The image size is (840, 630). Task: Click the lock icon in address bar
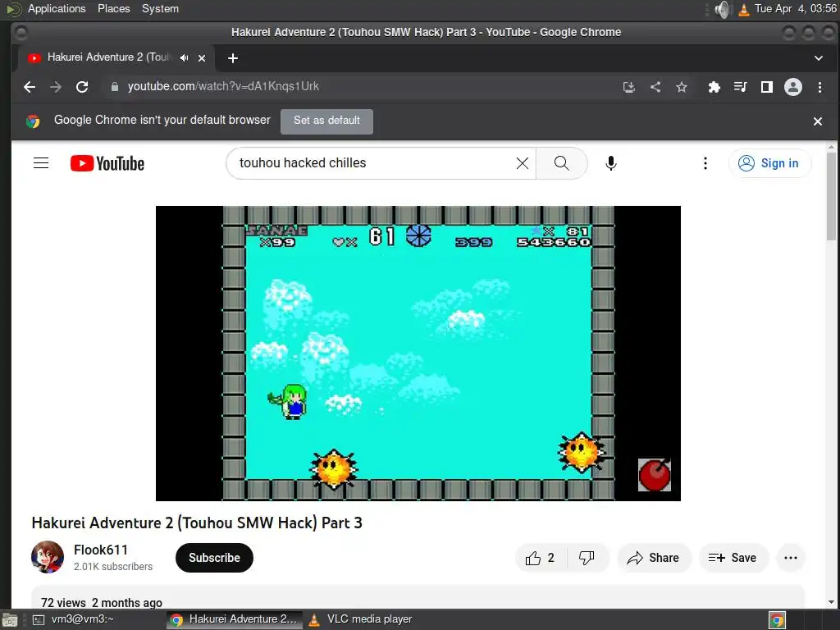[x=114, y=87]
